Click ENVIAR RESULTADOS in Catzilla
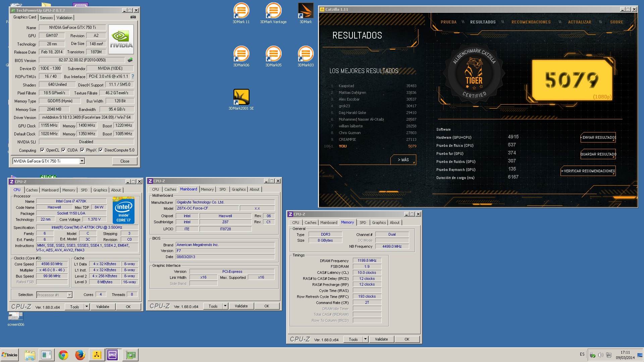The width and height of the screenshot is (644, 362). pos(598,137)
